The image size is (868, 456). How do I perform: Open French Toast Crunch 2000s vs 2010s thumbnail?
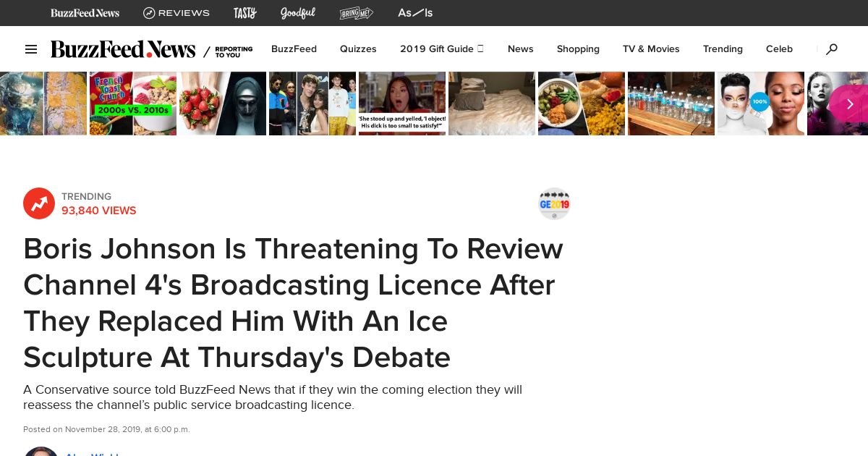click(x=133, y=104)
